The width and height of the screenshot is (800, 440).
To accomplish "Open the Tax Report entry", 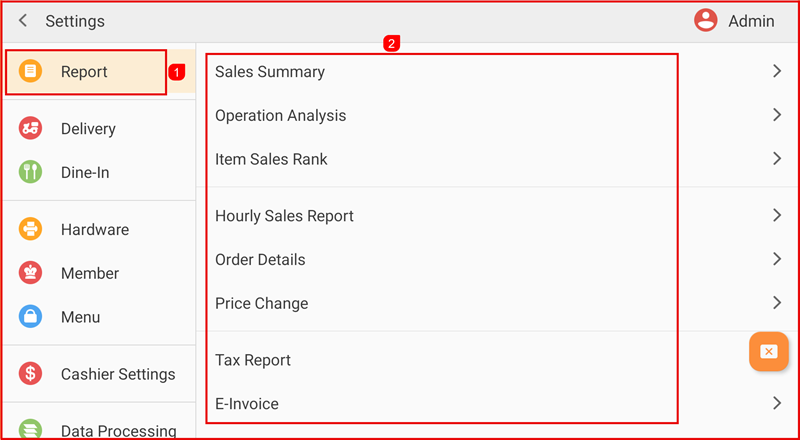I will 252,360.
